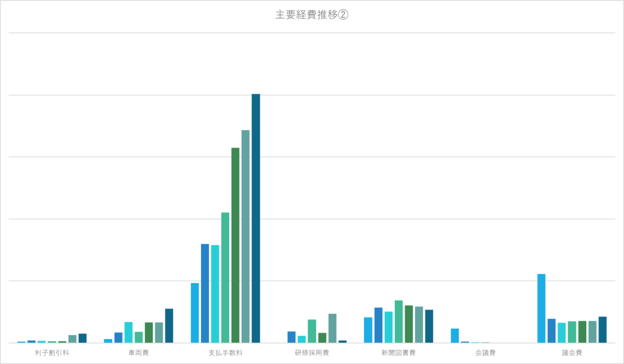Screen dimensions: 624x364
Task: Click the gray-teal bar in 支払手数料
Action: tap(246, 237)
